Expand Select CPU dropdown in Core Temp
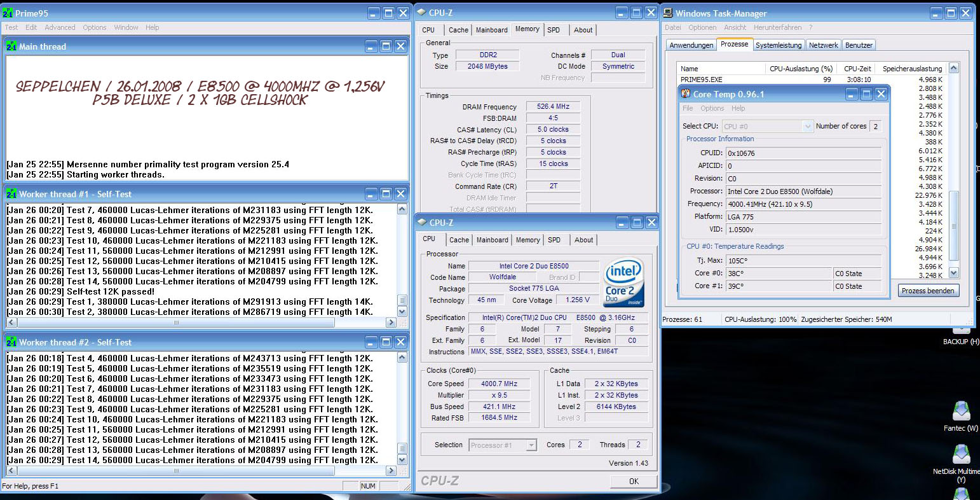Viewport: 980px width, 500px height. click(x=808, y=126)
